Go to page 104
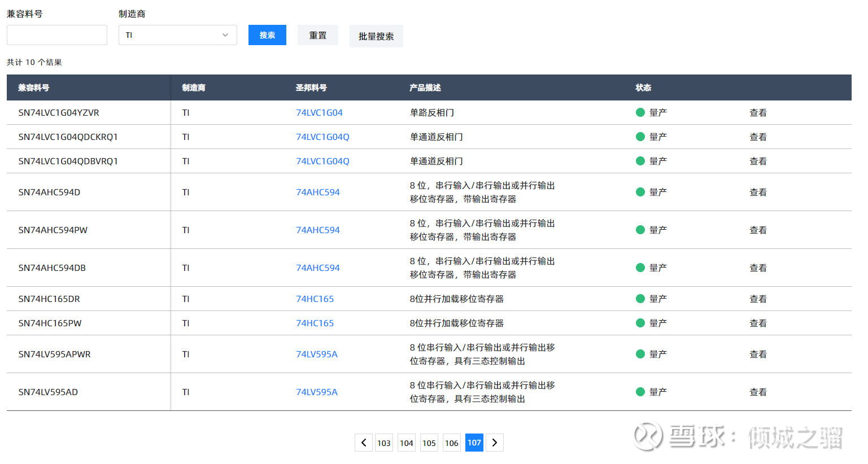This screenshot has width=868, height=464. coord(407,443)
